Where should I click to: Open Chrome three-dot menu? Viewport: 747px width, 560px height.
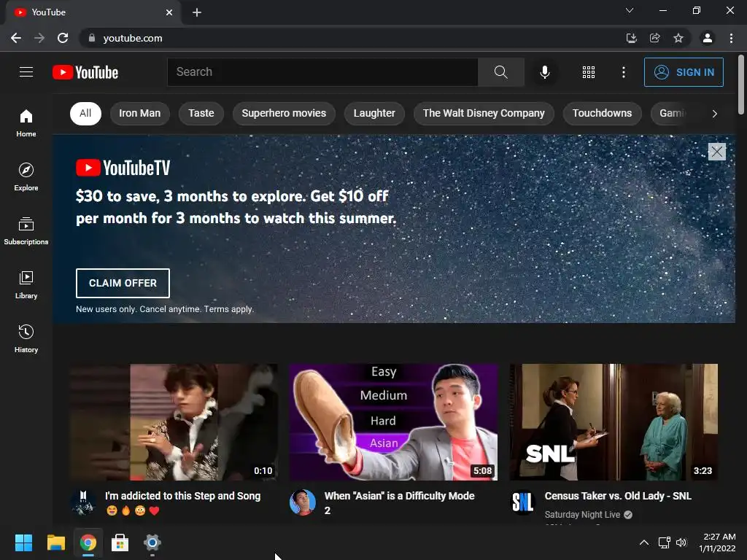click(731, 38)
